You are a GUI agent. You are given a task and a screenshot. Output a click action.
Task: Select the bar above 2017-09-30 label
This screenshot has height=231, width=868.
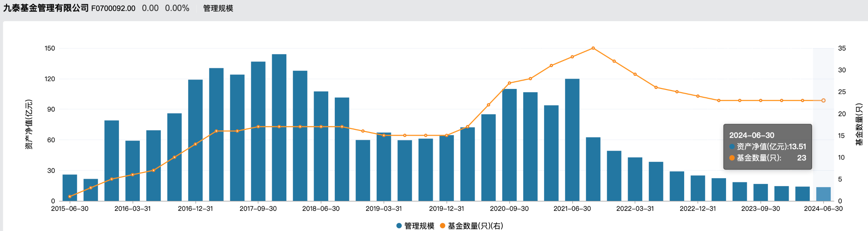258,131
